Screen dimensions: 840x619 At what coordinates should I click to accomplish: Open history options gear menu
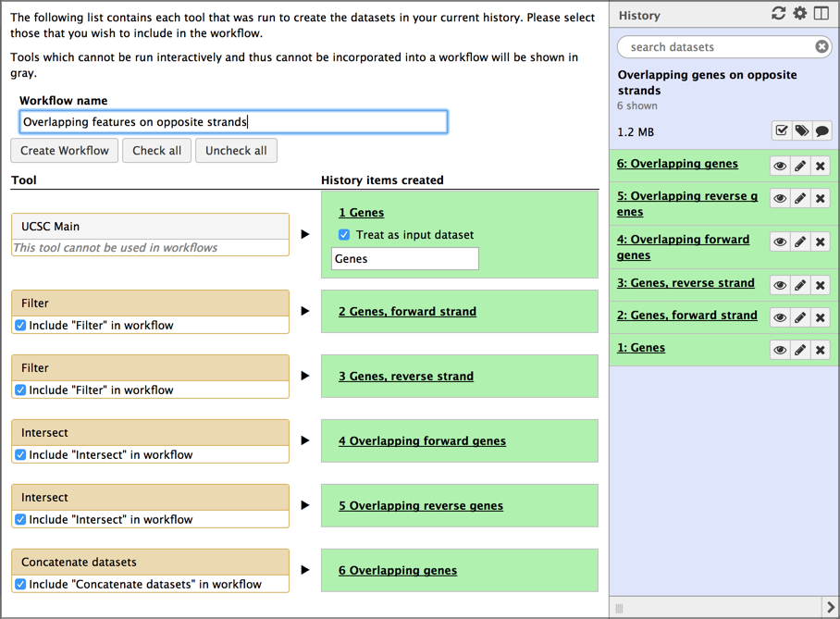point(800,13)
